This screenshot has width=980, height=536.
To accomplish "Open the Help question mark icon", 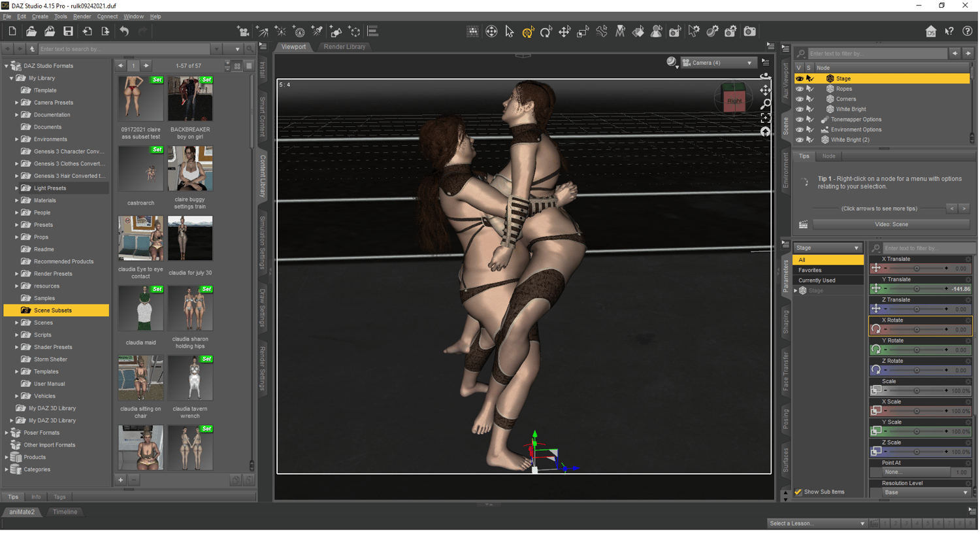I will pos(968,31).
